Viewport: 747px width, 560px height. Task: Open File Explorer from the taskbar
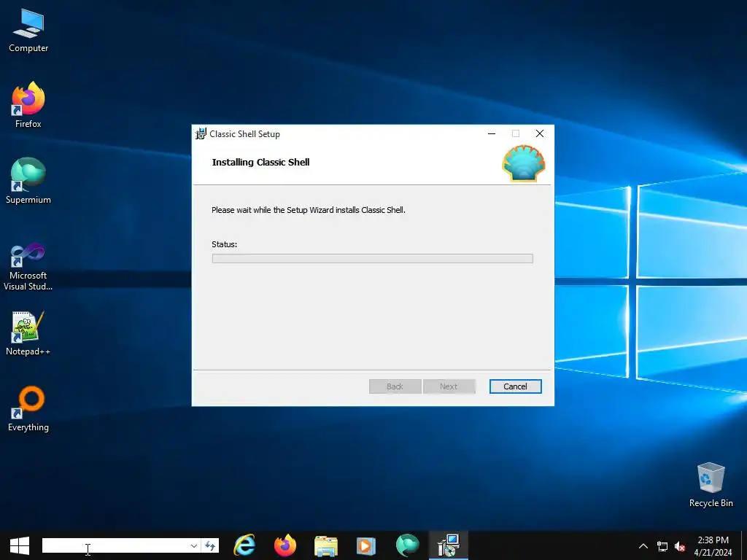(326, 545)
